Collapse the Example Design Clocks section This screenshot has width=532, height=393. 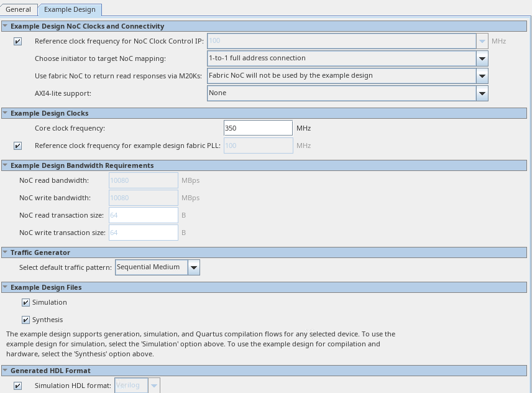pos(6,113)
